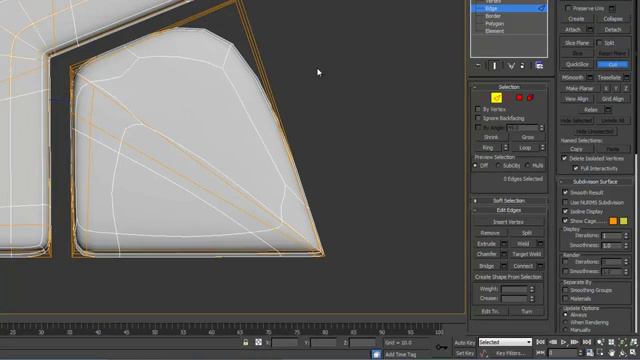This screenshot has height=360, width=640.
Task: Click Go to End playback button
Action: click(587, 342)
